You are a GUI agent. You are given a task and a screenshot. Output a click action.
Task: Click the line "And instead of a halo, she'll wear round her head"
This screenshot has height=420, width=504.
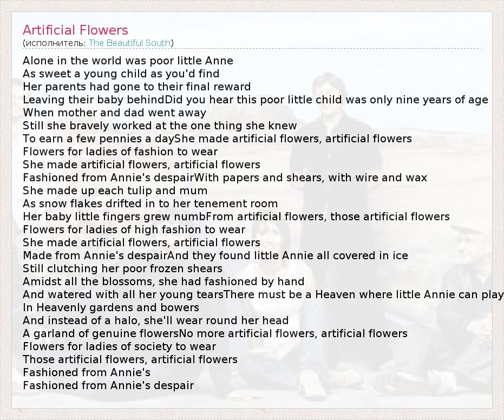point(155,320)
